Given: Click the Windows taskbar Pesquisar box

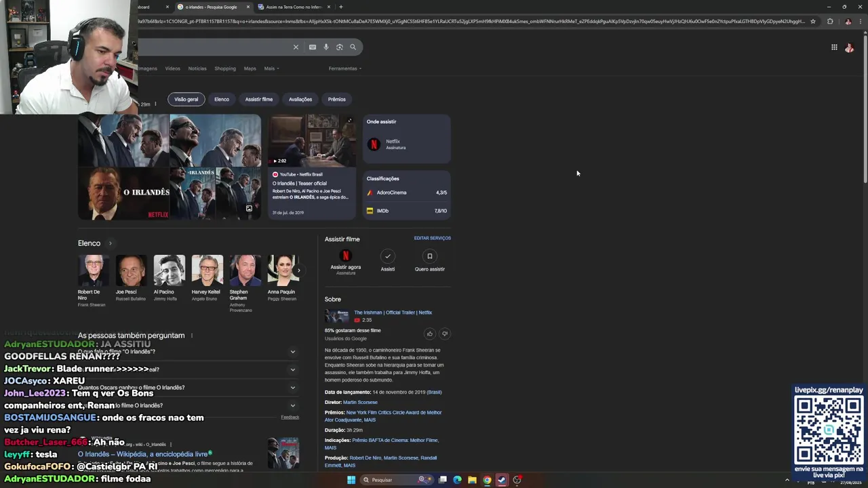Looking at the screenshot, I should tap(396, 480).
